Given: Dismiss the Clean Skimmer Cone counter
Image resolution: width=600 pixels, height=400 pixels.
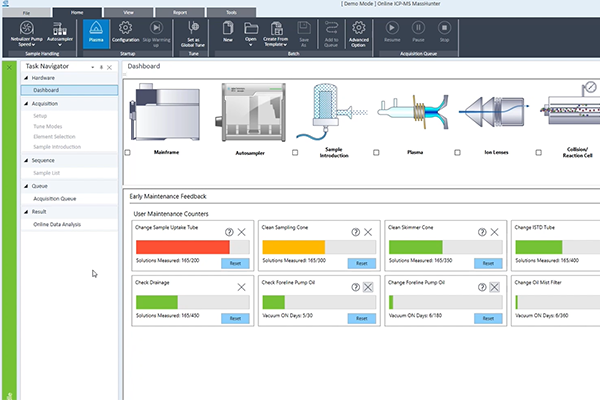Looking at the screenshot, I should pyautogui.click(x=494, y=232).
